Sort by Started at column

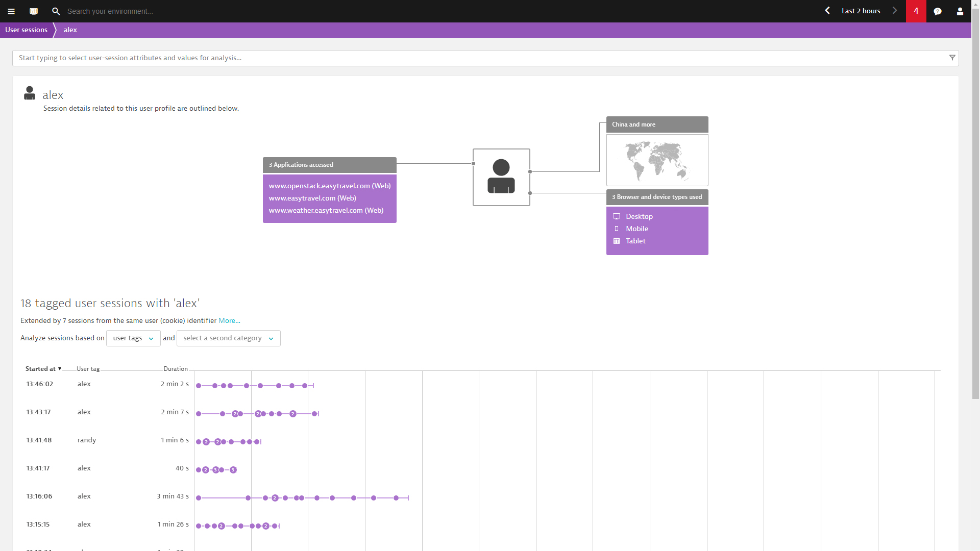coord(43,368)
